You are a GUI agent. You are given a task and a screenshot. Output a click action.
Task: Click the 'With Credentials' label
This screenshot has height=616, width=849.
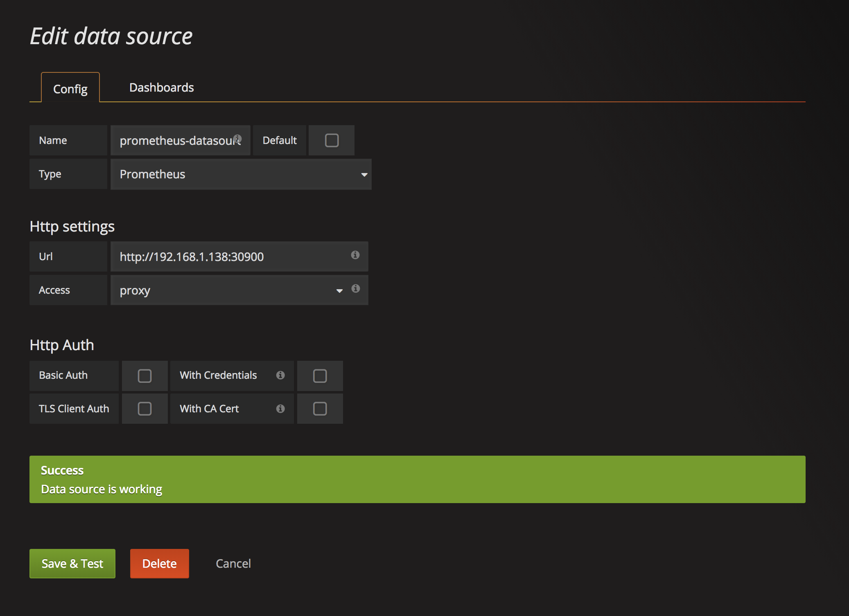point(218,375)
